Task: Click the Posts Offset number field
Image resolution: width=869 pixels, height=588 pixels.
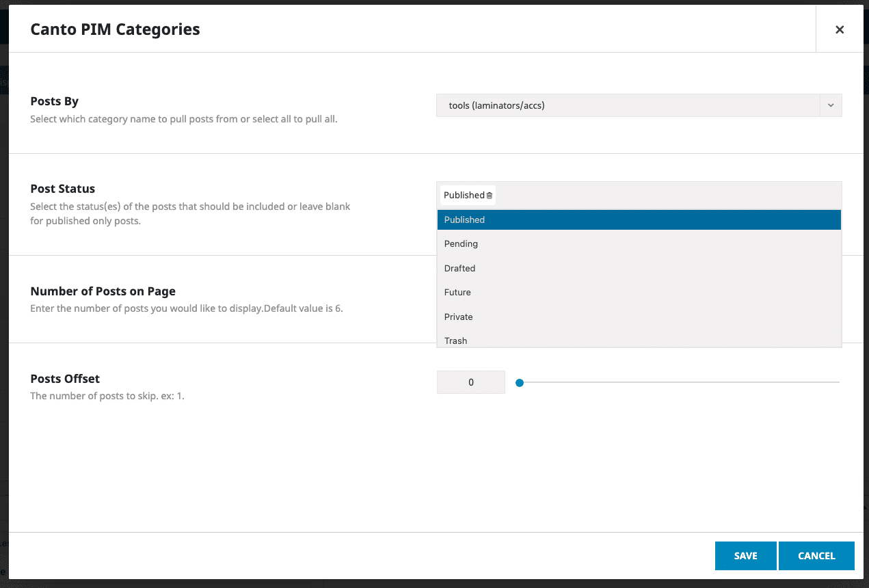Action: [470, 383]
